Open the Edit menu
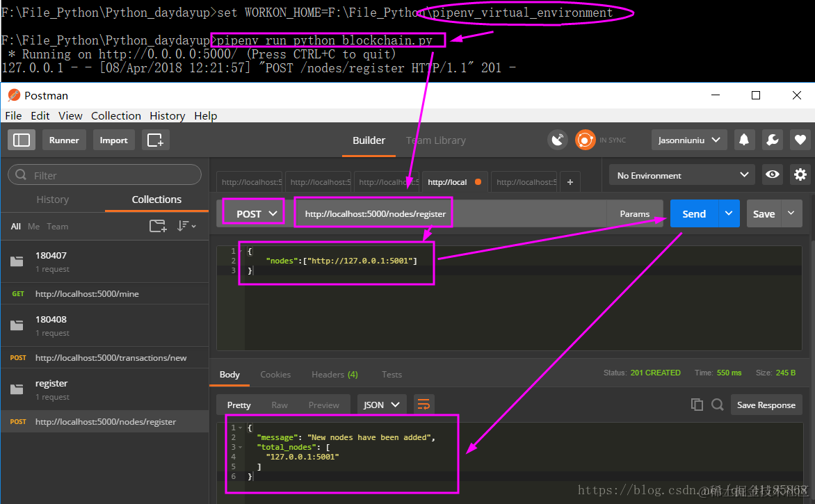815x504 pixels. [x=40, y=115]
